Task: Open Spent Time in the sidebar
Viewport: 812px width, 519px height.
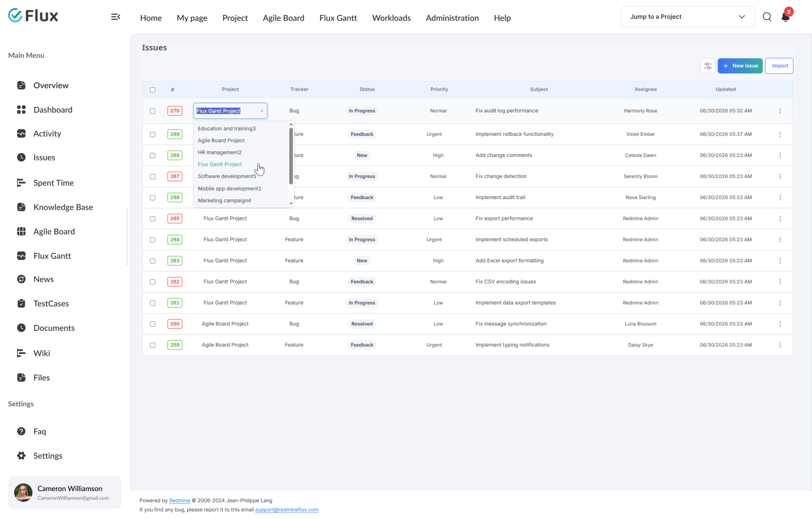Action: 53,183
